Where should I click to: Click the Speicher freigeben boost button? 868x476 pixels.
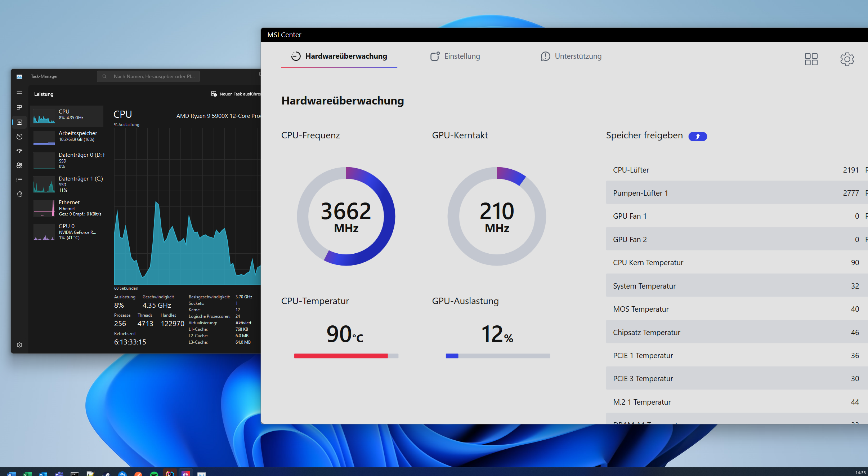tap(697, 137)
